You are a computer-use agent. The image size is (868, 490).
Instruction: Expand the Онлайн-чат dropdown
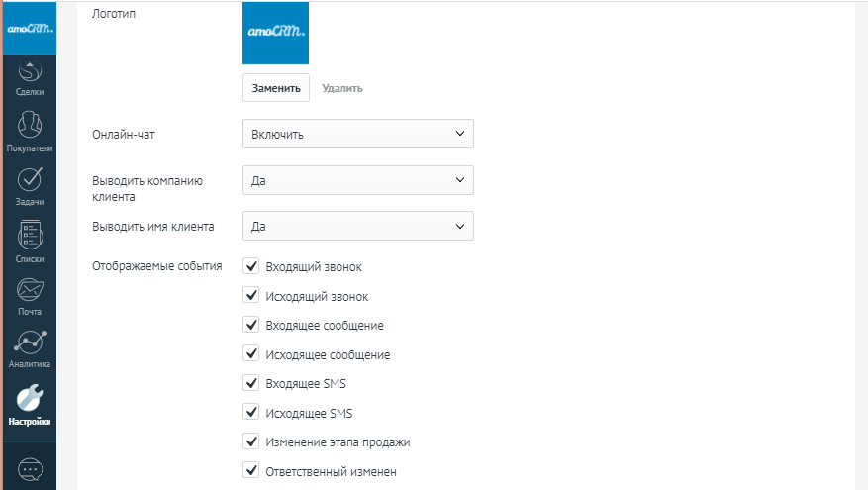coord(357,134)
